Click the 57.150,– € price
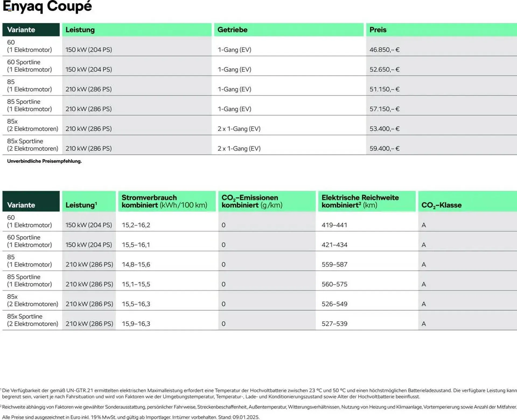The image size is (517, 420). 384,109
